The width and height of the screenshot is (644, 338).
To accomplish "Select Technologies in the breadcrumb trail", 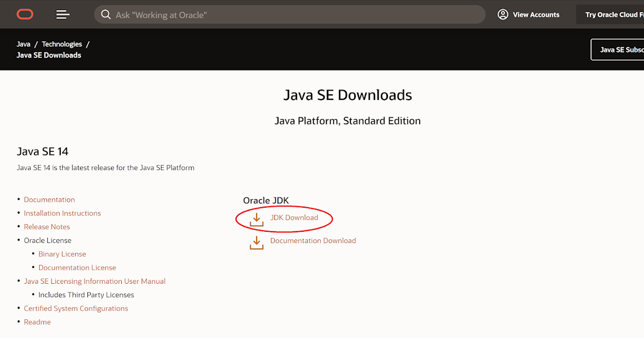I will 62,43.
